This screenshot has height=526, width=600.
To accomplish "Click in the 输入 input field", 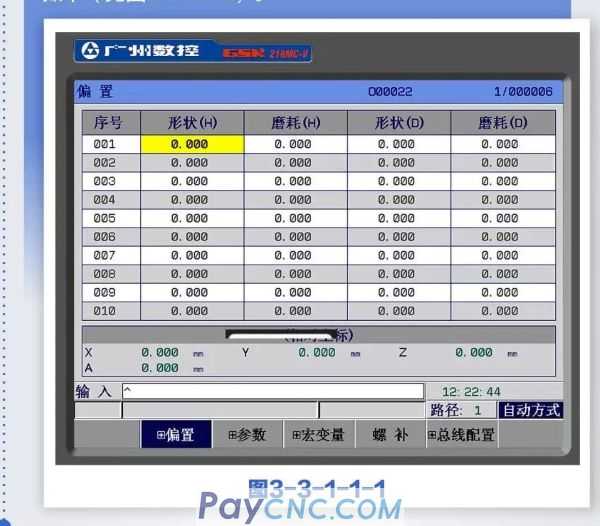I will [x=273, y=391].
